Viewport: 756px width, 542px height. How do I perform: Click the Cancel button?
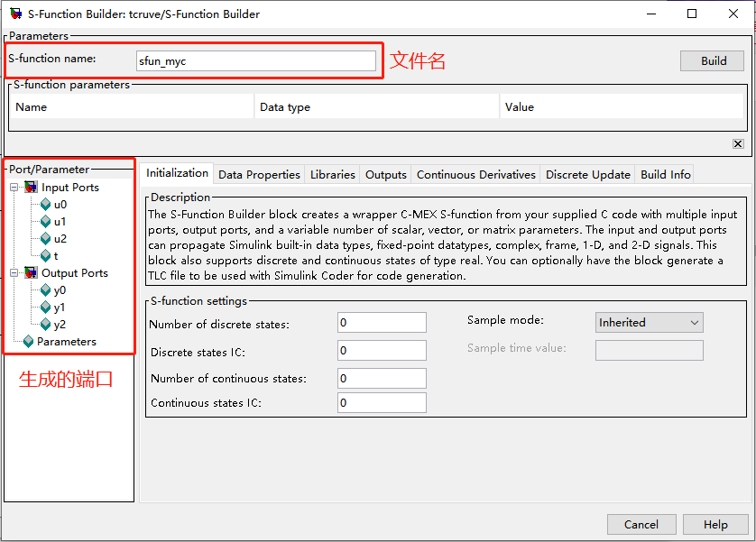tap(641, 524)
